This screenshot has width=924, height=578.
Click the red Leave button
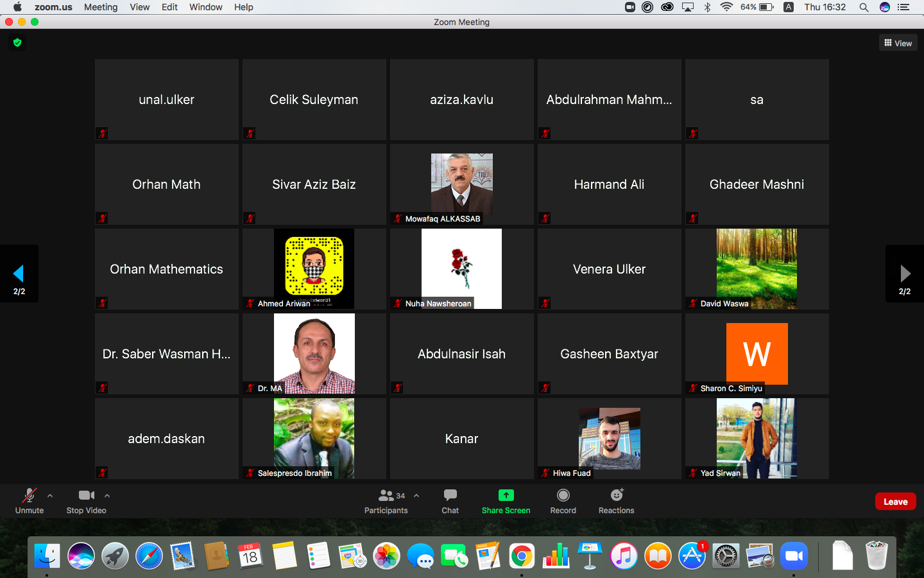[895, 502]
